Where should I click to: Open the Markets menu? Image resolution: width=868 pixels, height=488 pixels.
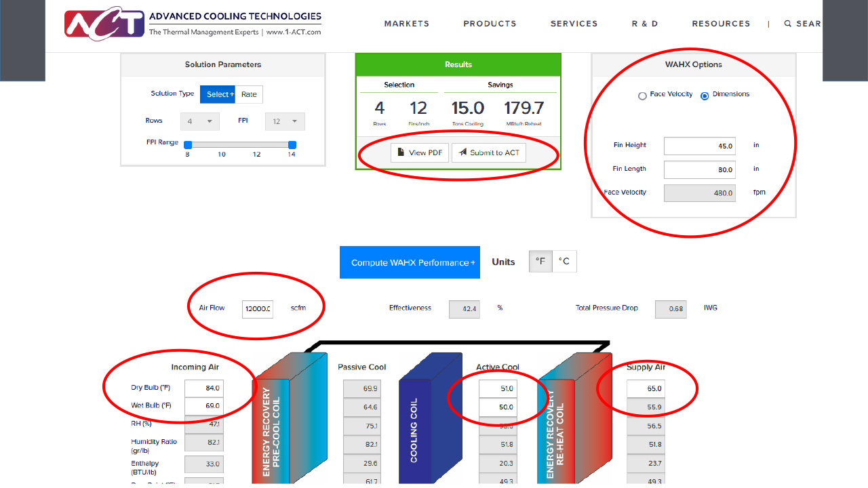point(407,24)
